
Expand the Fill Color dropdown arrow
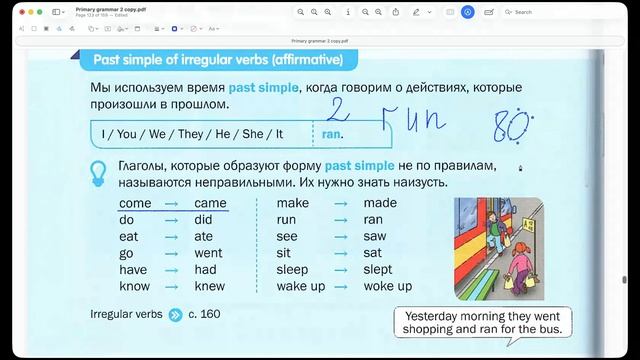pyautogui.click(x=201, y=29)
